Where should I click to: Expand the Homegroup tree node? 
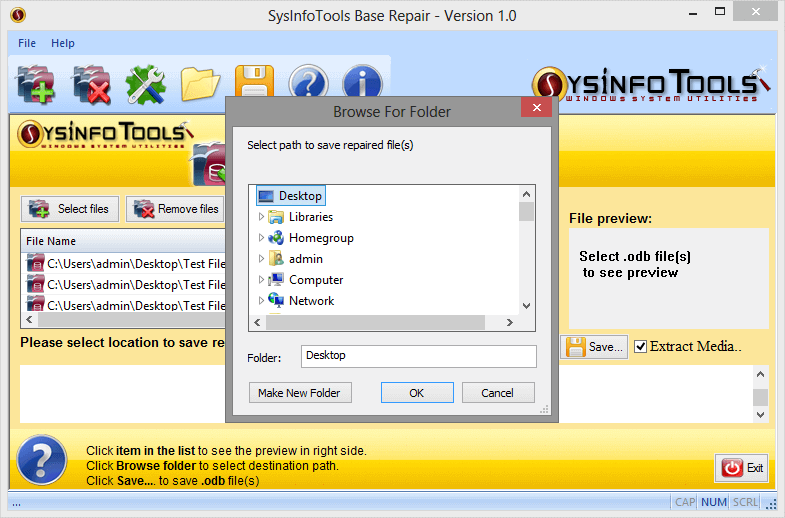coord(261,238)
